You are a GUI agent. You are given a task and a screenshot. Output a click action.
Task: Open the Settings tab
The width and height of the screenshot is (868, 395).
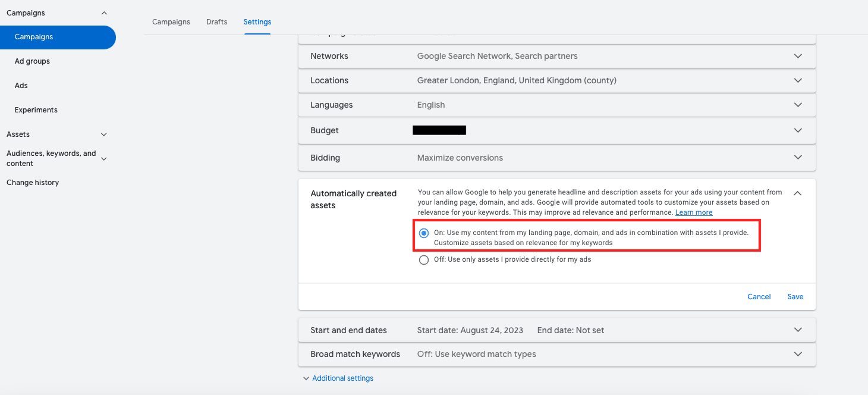click(257, 22)
